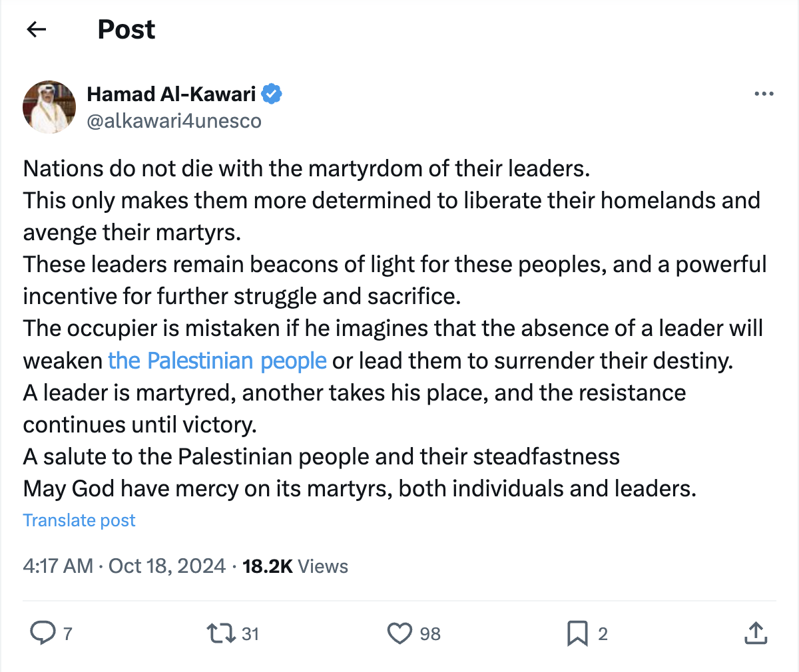Screen dimensions: 799x672
Task: Click the repost count of 31
Action: click(x=250, y=633)
